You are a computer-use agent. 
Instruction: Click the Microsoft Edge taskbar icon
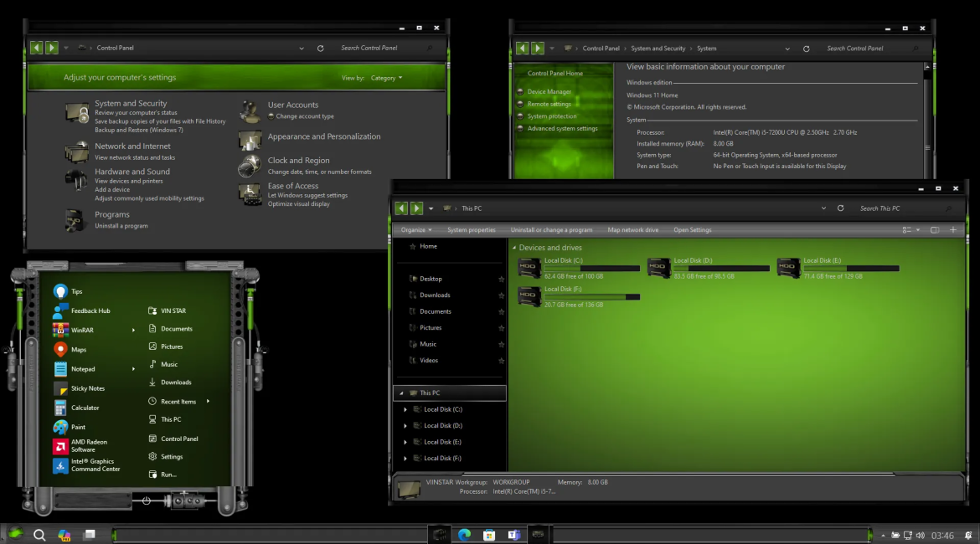464,535
